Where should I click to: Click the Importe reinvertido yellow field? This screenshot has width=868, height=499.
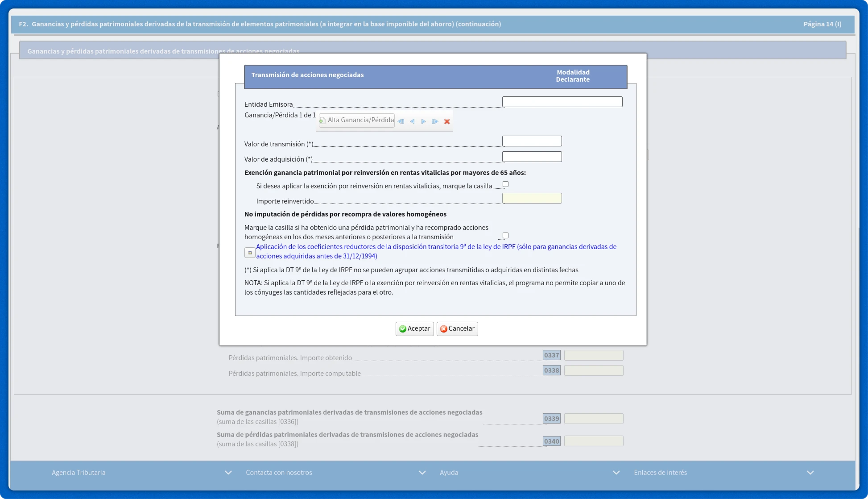point(532,199)
